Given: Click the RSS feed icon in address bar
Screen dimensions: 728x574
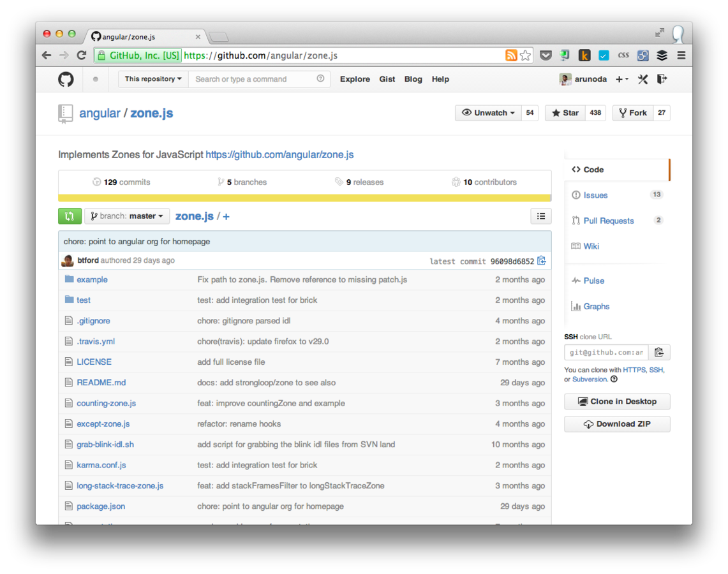Looking at the screenshot, I should (x=511, y=55).
